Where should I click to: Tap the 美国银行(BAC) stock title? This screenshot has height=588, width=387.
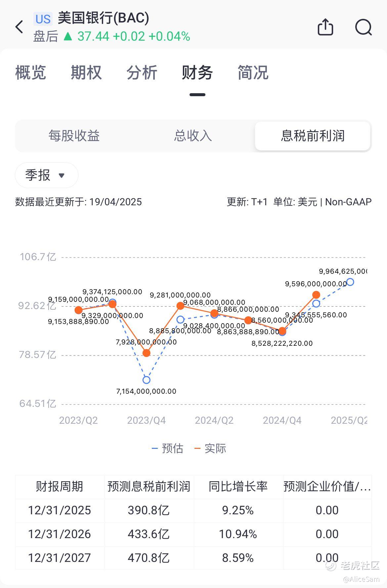point(103,18)
